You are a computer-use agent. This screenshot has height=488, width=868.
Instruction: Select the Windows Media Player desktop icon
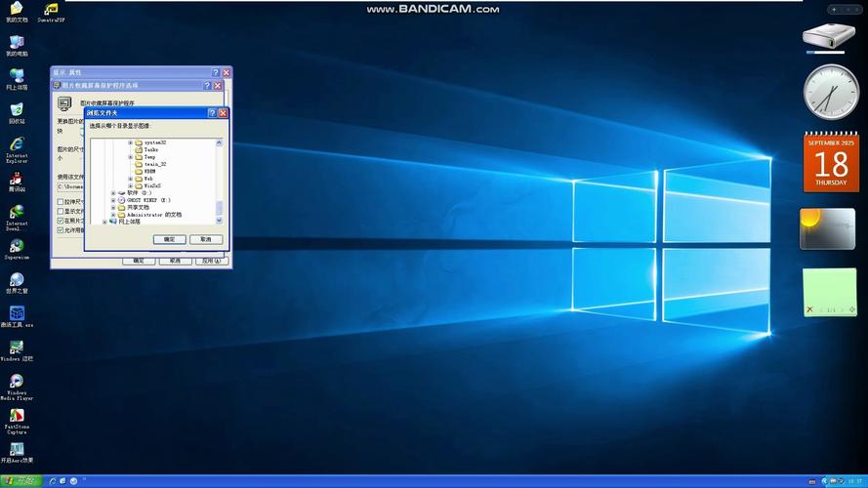[17, 386]
